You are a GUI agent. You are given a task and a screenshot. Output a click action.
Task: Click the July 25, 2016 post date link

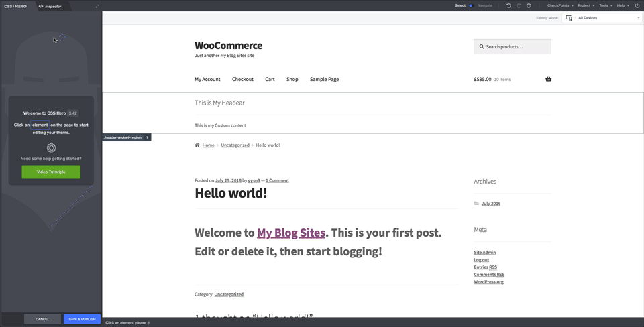click(x=228, y=180)
